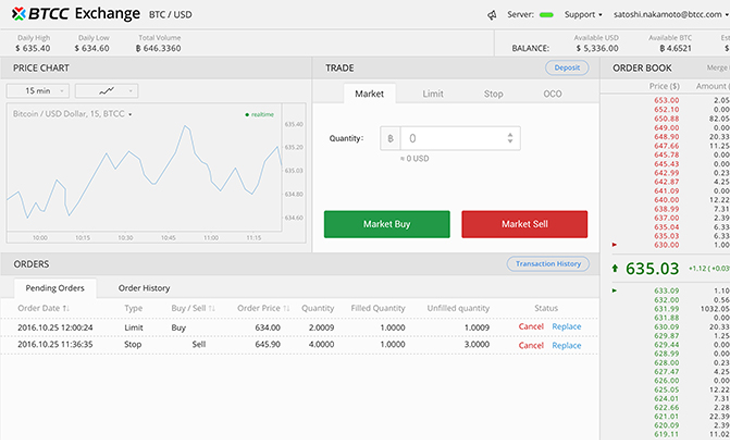This screenshot has width=730, height=440.
Task: Click the Daily Low value $ 634.60
Action: 92,48
